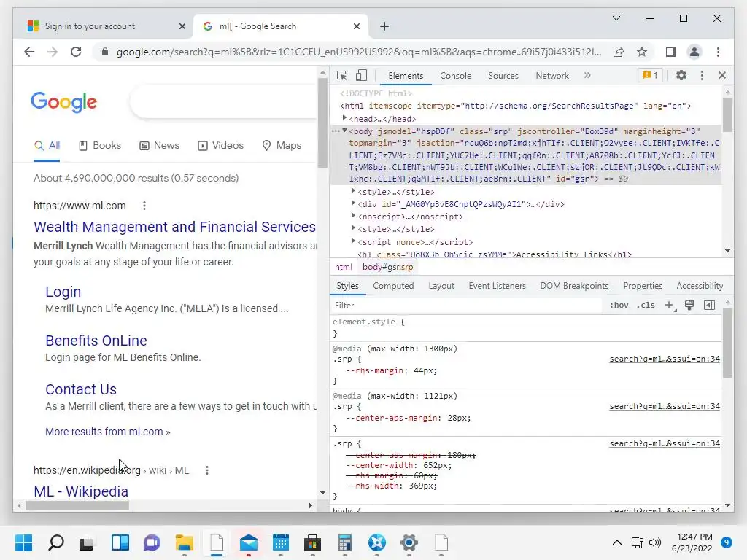This screenshot has width=747, height=560.
Task: Open the tab search dropdown arrow
Action: click(x=616, y=18)
